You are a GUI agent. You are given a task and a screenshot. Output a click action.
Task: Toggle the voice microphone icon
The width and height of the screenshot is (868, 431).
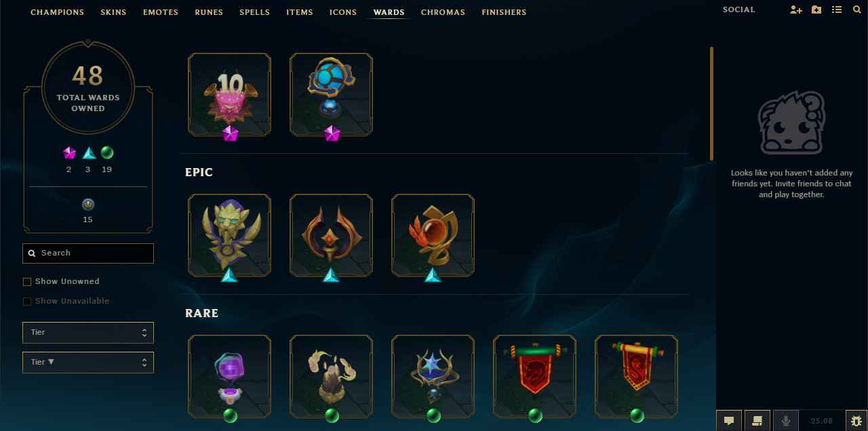(x=786, y=421)
